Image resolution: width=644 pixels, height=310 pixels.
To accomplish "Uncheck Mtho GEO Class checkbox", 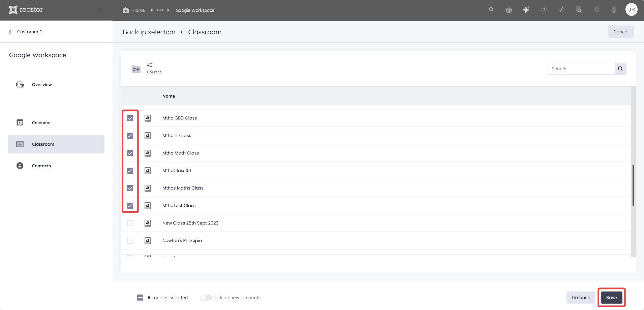I will pos(130,118).
